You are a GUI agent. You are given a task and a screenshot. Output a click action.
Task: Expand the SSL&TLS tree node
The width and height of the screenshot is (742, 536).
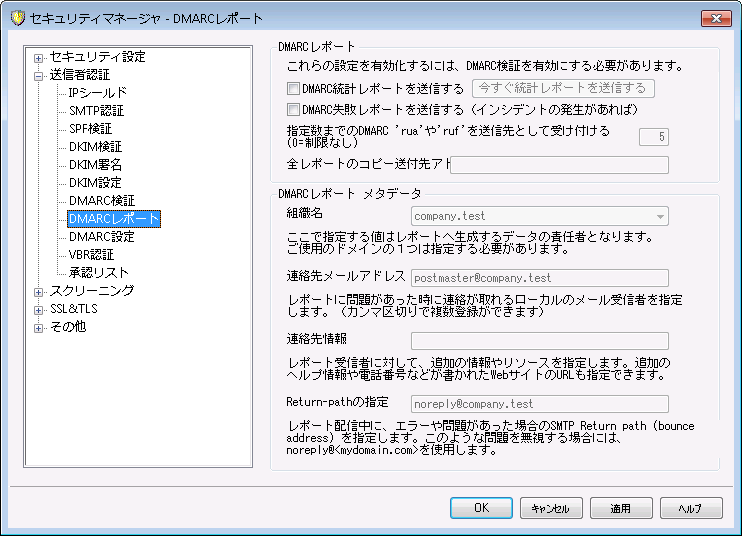[x=39, y=309]
